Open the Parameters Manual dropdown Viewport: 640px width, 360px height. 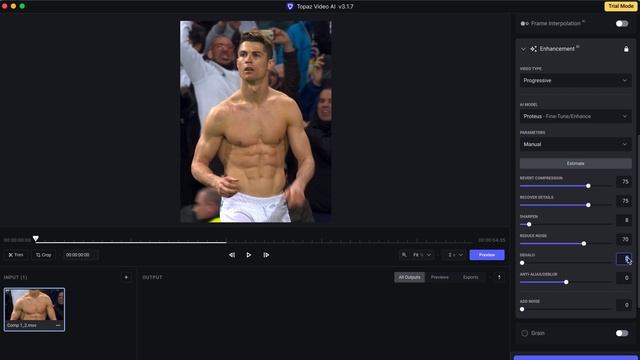click(x=576, y=144)
